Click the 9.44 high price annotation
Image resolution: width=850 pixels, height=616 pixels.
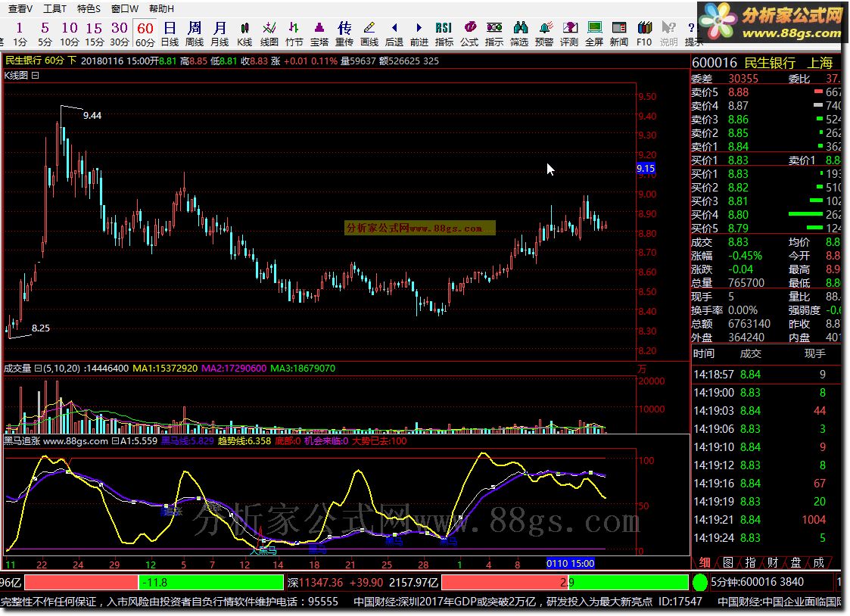pyautogui.click(x=92, y=115)
